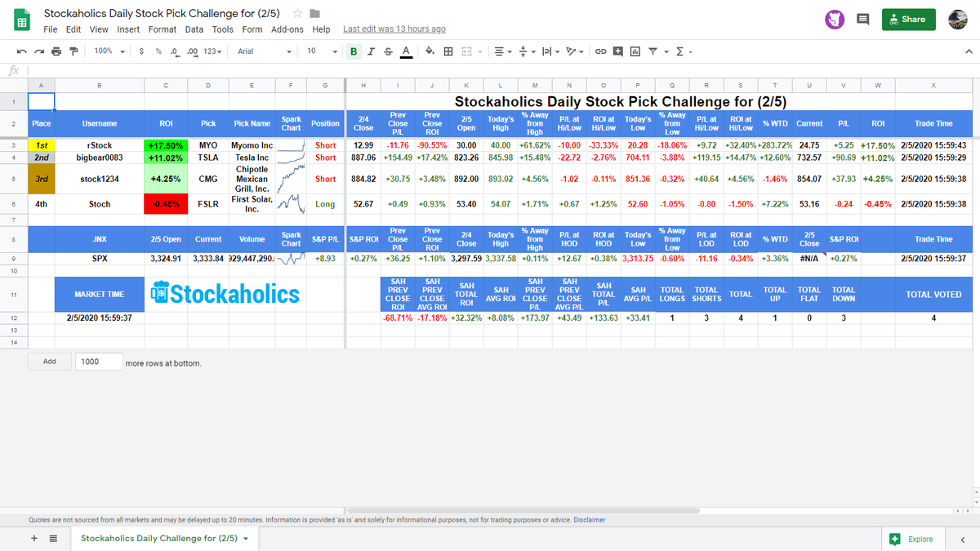Click the TSLA pick cell

pyautogui.click(x=208, y=158)
